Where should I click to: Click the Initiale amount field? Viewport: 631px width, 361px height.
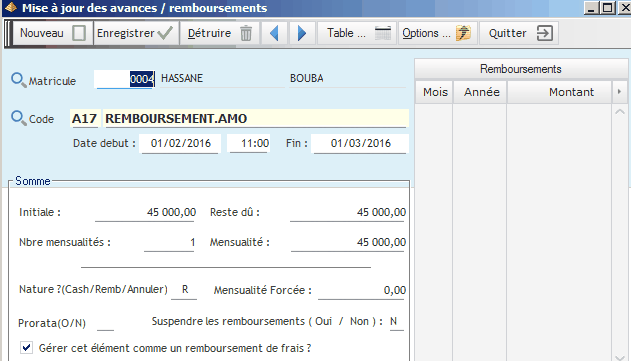click(146, 212)
